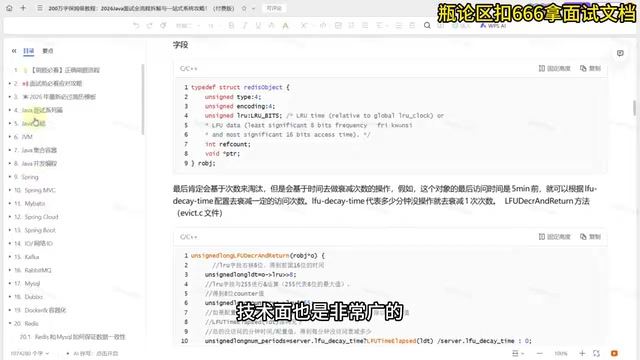Open outline item 18 Dubbo
This screenshot has height=360, width=640.
coord(28,297)
